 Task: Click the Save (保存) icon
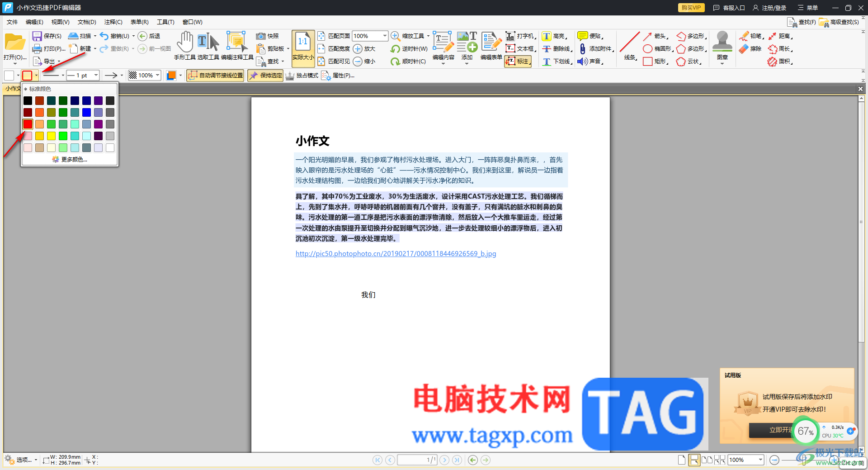pos(37,36)
